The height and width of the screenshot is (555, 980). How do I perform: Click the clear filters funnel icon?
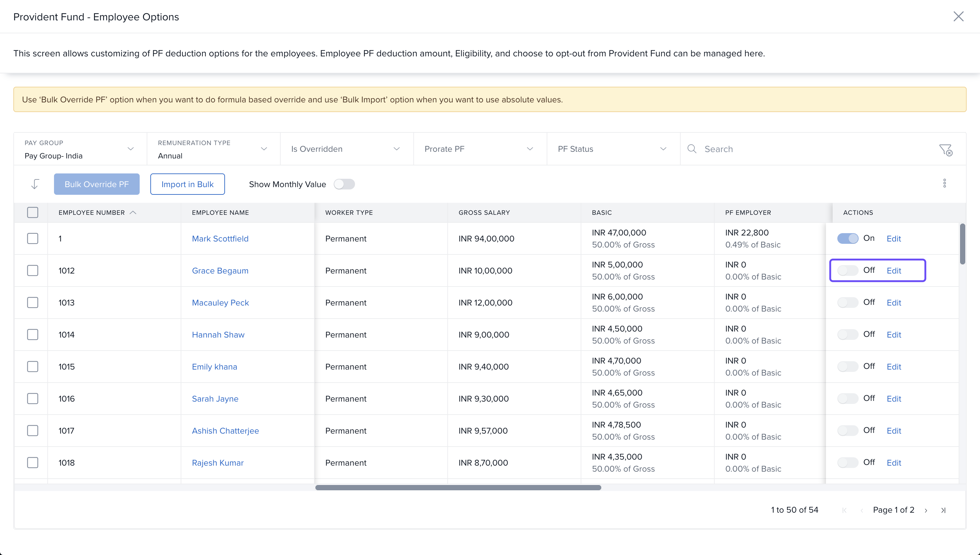coord(945,149)
